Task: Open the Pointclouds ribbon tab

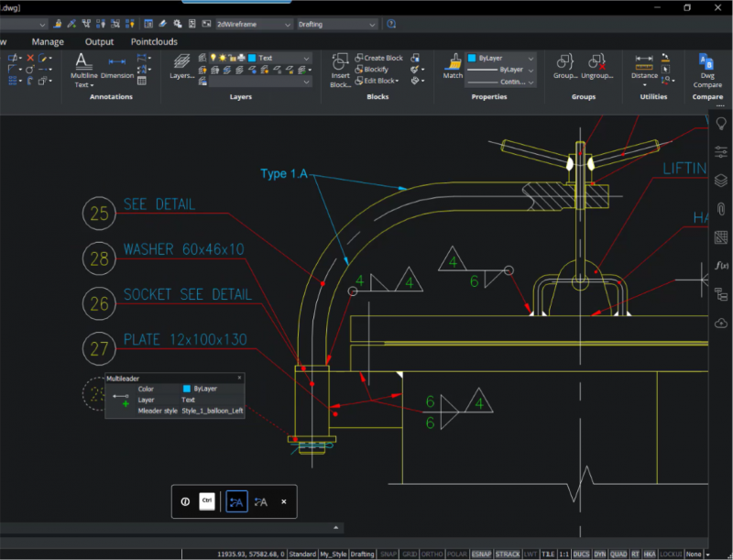Action: pos(154,41)
